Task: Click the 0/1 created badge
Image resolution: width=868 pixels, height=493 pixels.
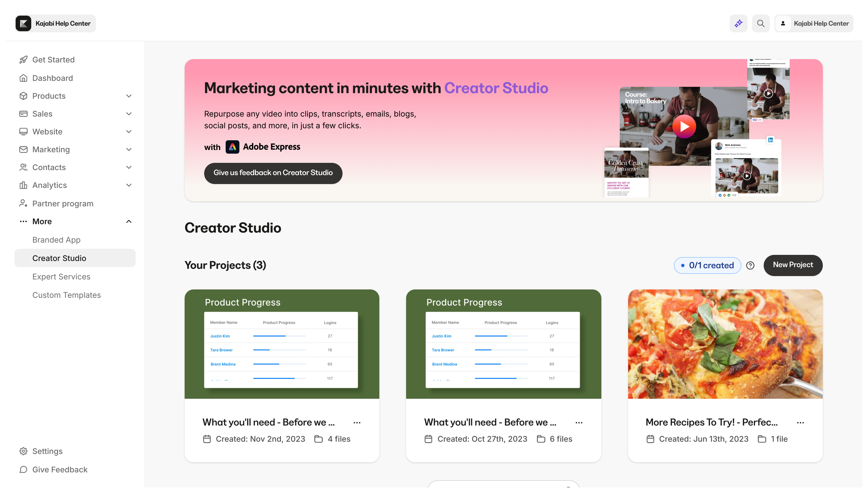Action: [x=707, y=265]
